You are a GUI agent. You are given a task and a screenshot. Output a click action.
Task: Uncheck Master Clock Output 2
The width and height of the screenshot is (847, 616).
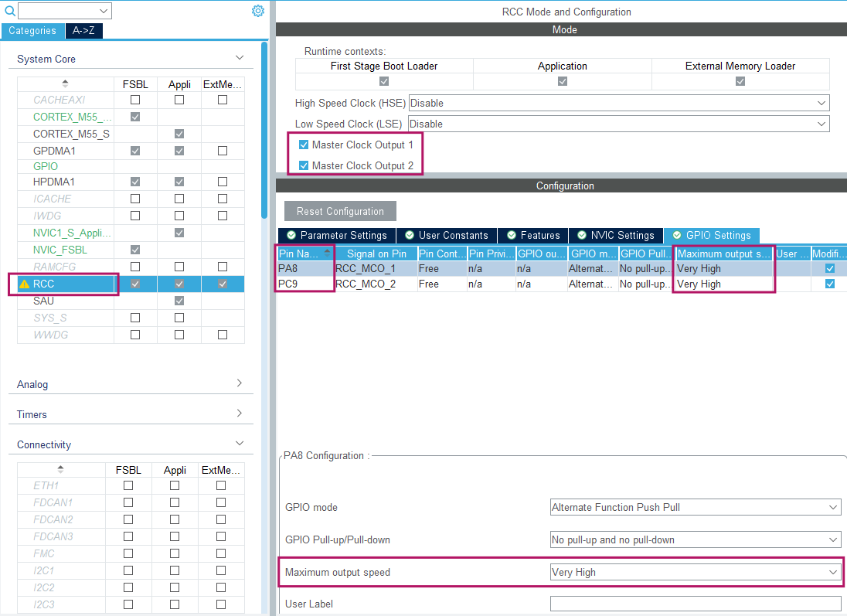click(304, 165)
